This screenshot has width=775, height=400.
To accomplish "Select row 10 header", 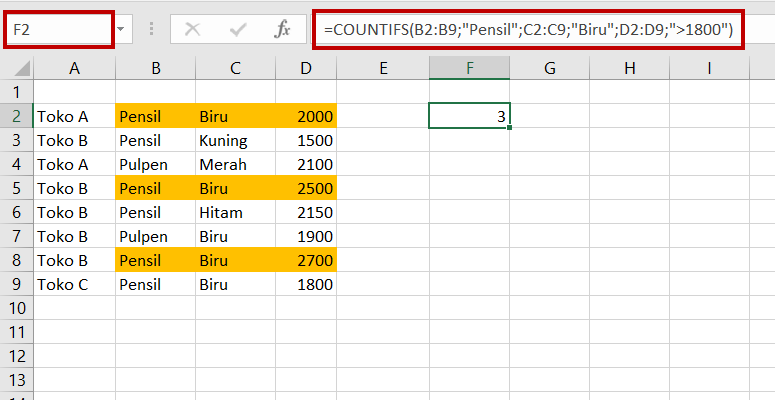I will [x=16, y=307].
